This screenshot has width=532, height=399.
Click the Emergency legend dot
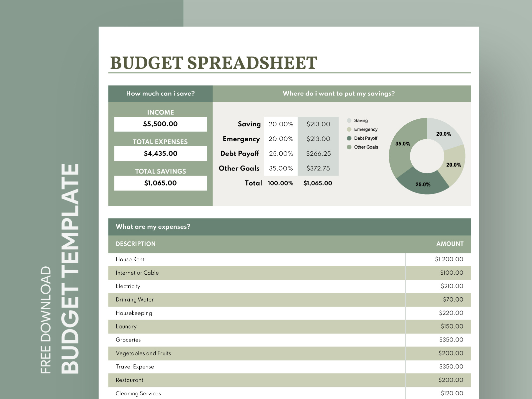[x=349, y=129]
